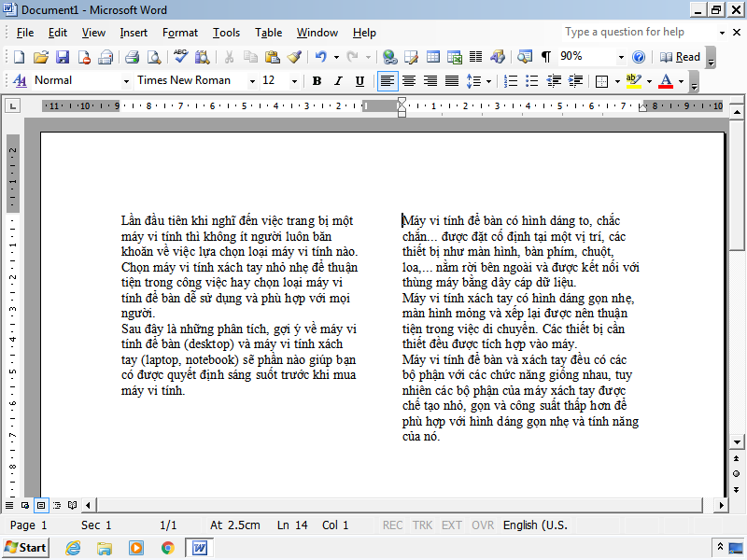This screenshot has width=747, height=560.
Task: Open the Windows Start button
Action: (x=26, y=548)
